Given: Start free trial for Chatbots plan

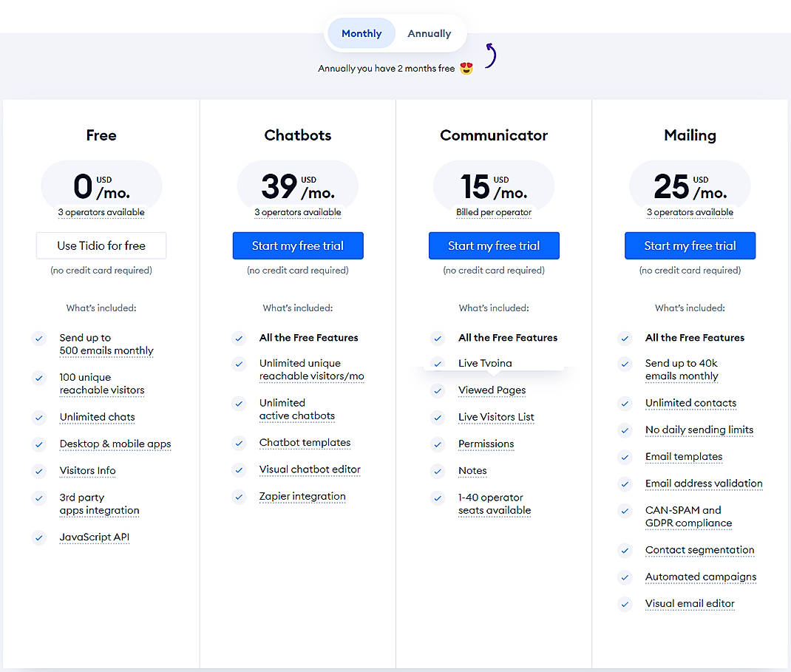Looking at the screenshot, I should (298, 245).
